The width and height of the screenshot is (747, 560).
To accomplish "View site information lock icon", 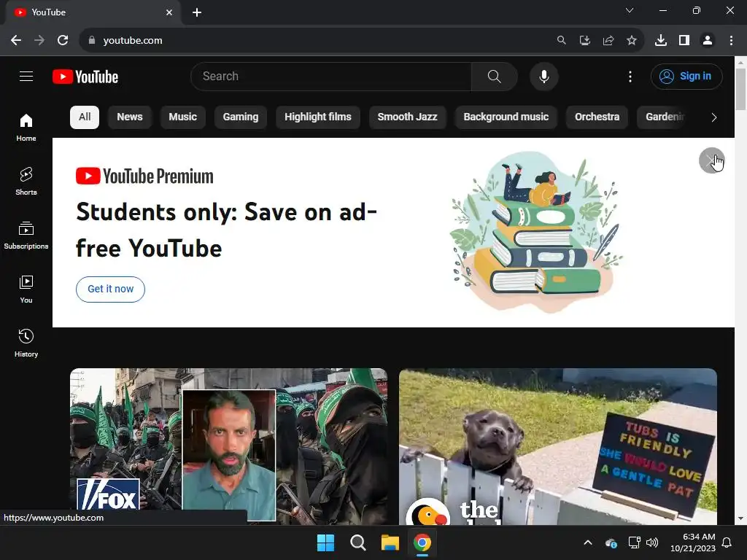I will click(92, 40).
